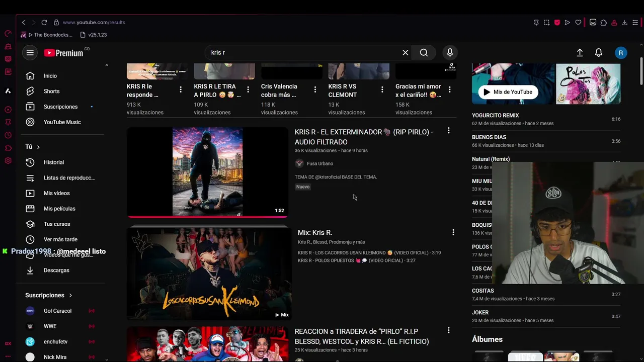This screenshot has width=644, height=362.
Task: Play YOGURCITO REMIX in the song list
Action: [546, 119]
